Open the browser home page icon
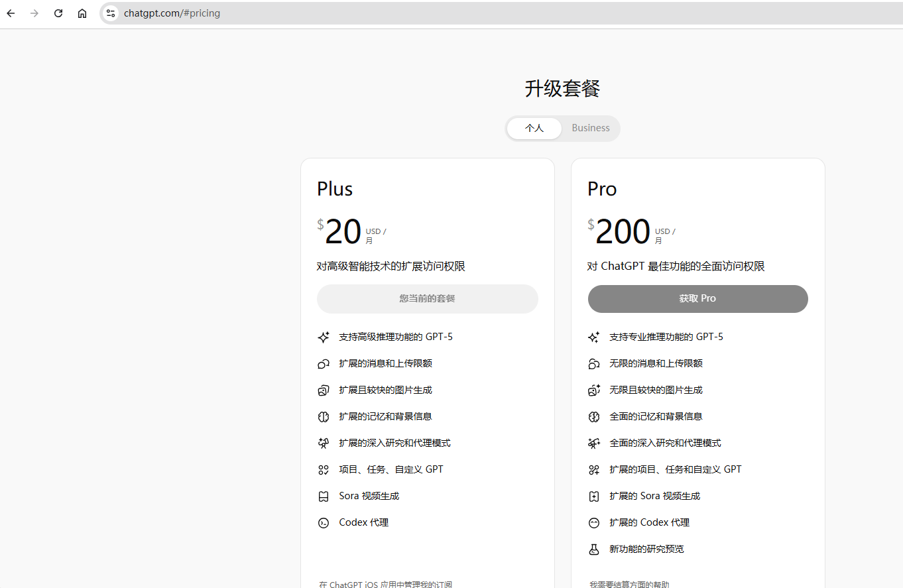903x588 pixels. 82,13
